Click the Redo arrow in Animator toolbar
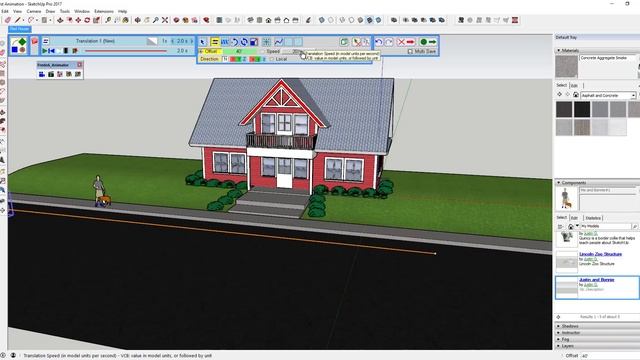 click(x=389, y=42)
